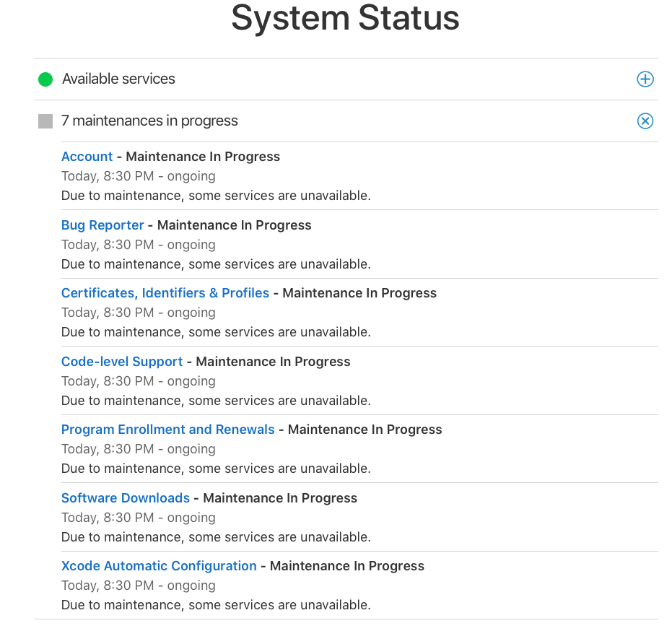Click the green available status indicator
Screen dimensions: 672x631
pos(45,79)
